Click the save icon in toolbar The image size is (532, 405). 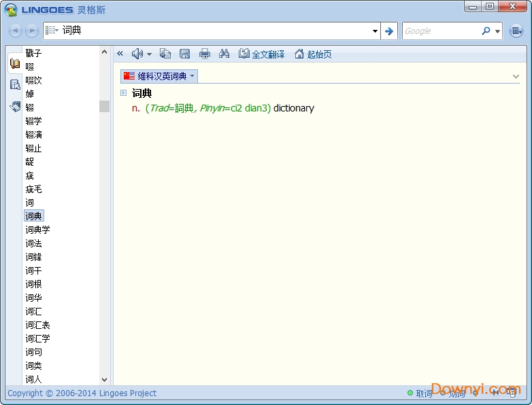(x=184, y=54)
